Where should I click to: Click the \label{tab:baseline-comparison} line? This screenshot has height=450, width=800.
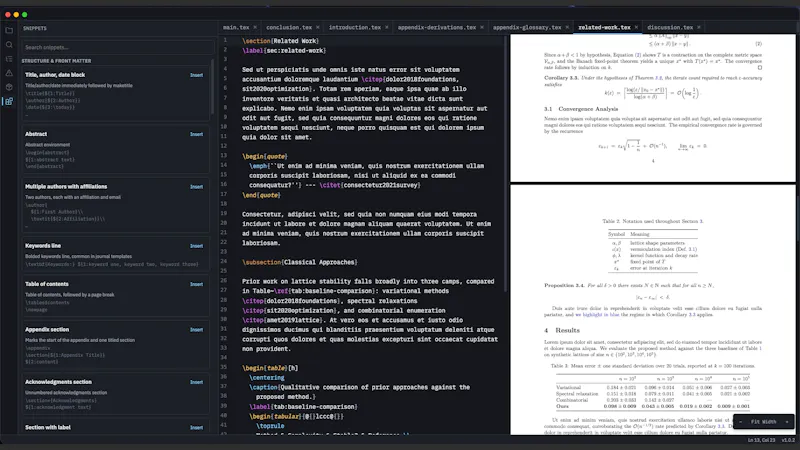pos(303,407)
